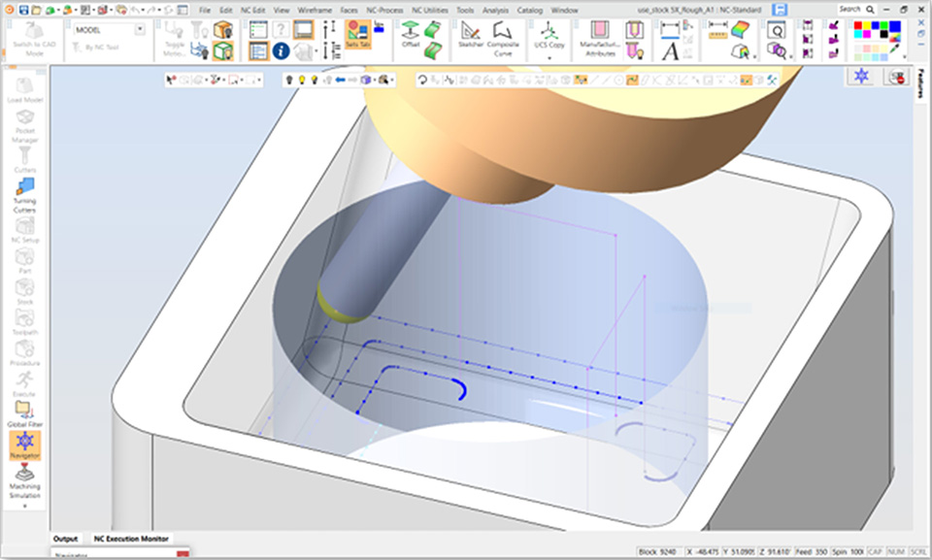Click the UCS Copy tool
Image resolution: width=932 pixels, height=560 pixels.
[549, 35]
